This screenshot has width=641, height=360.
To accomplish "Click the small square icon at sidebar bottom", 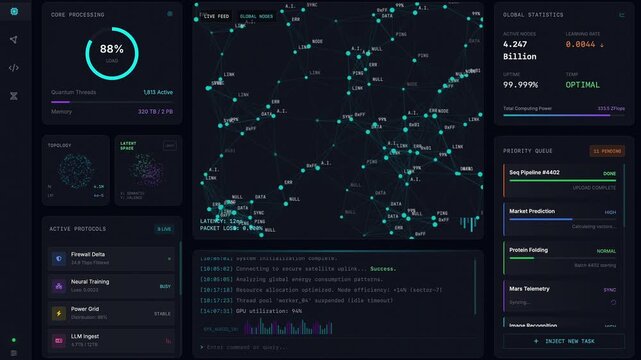I will [14, 353].
